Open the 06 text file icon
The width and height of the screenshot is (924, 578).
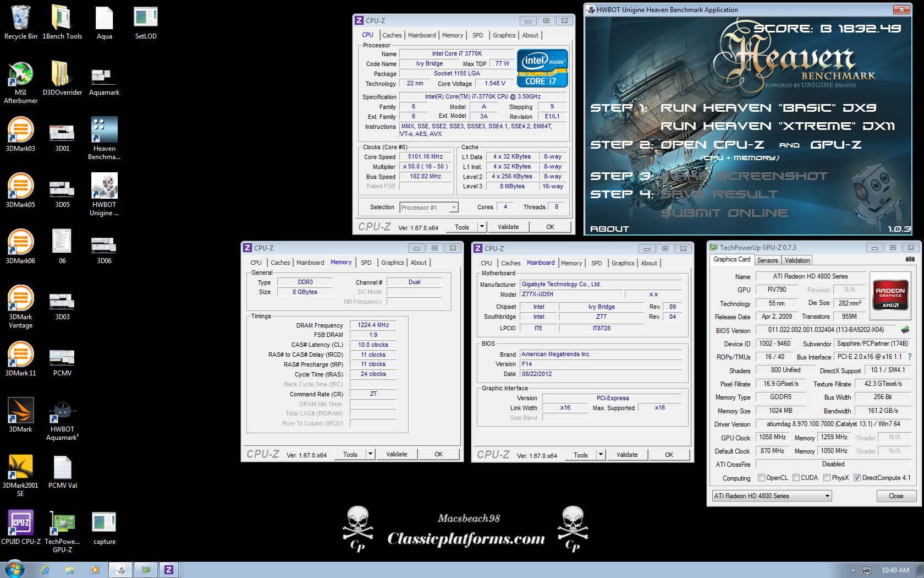tap(62, 247)
